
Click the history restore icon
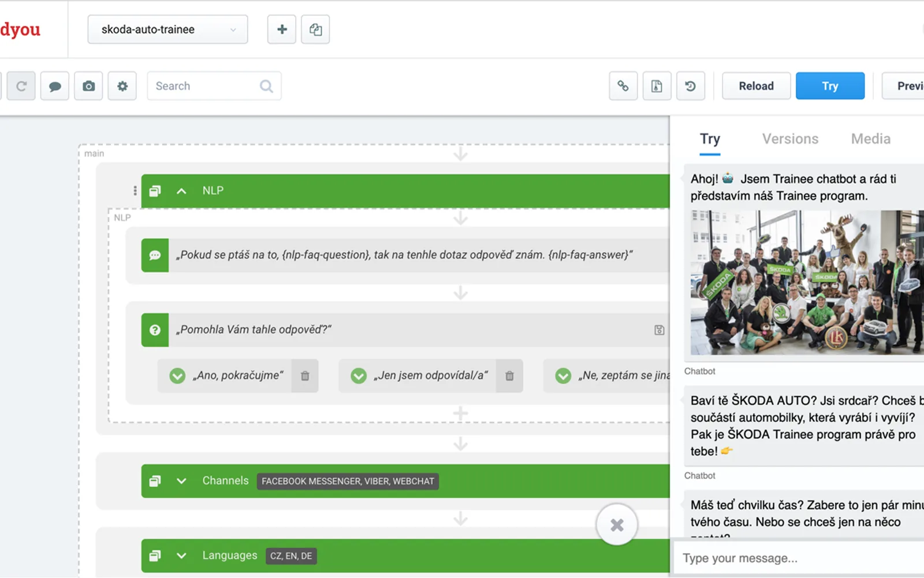(x=691, y=86)
